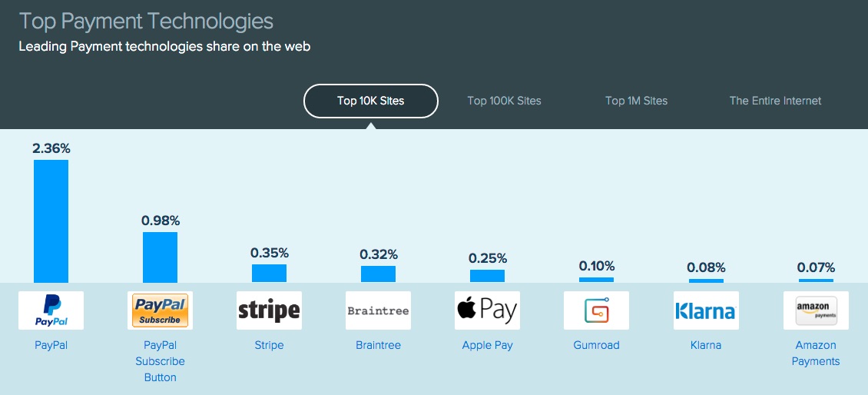Select the Gumroad logo icon
The width and height of the screenshot is (868, 395).
[596, 310]
